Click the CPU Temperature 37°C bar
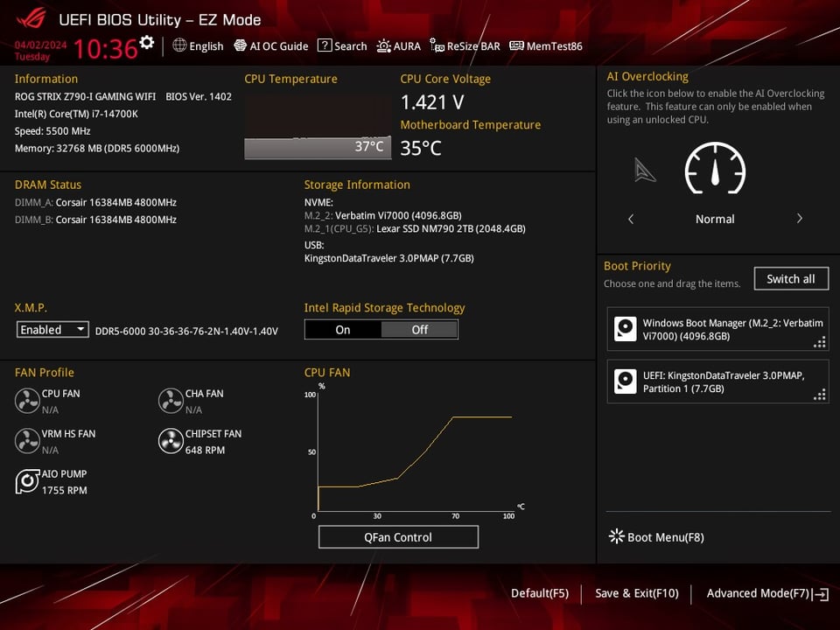Viewport: 840px width, 630px height. [x=318, y=149]
